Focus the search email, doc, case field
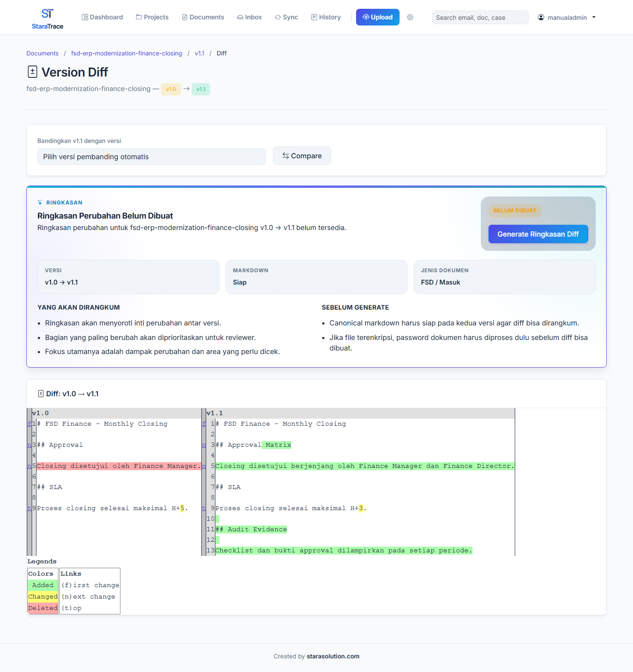633x672 pixels. tap(480, 18)
